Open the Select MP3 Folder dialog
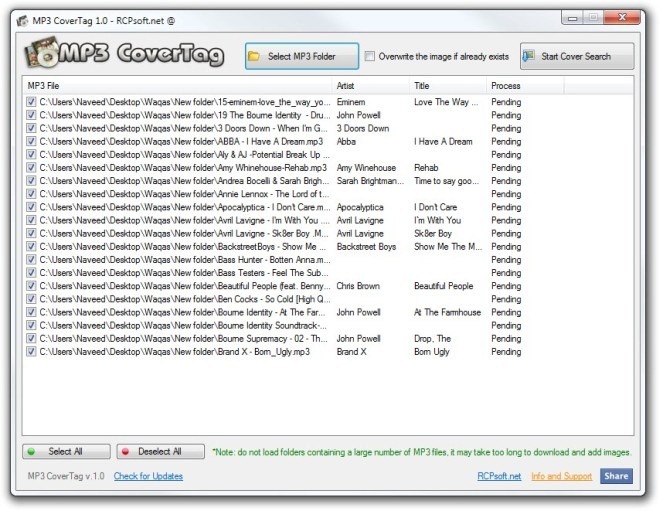 coord(302,56)
